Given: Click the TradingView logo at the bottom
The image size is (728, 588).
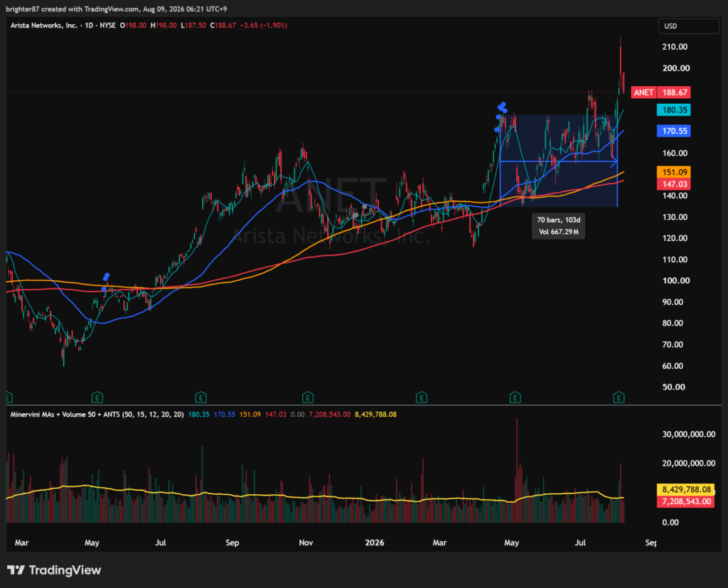Looking at the screenshot, I should pos(54,570).
